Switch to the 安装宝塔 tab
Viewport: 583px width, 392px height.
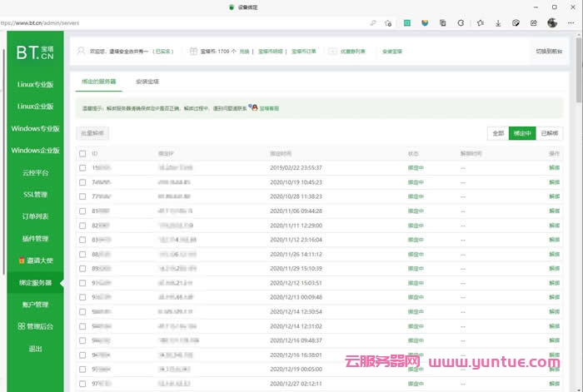147,82
